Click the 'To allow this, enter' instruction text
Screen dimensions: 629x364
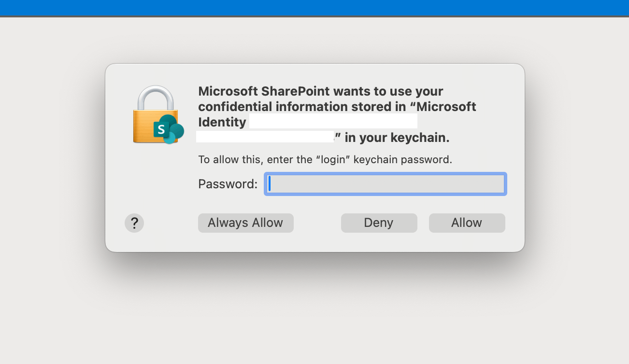[325, 160]
